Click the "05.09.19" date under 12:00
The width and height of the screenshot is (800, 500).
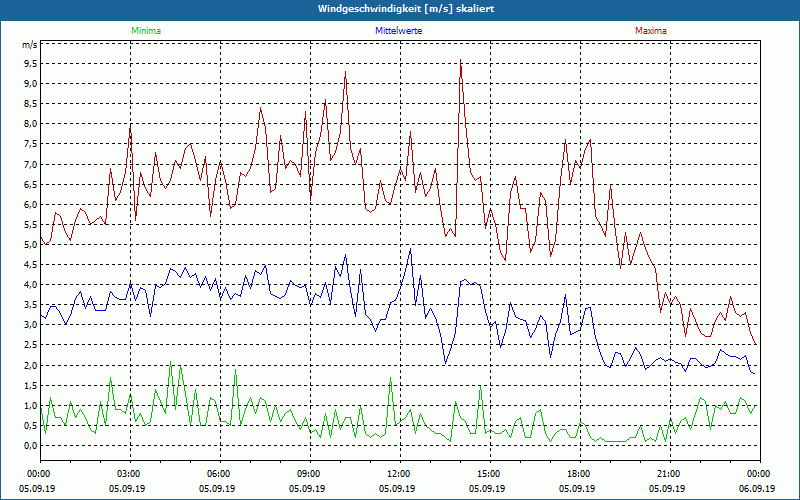click(396, 488)
